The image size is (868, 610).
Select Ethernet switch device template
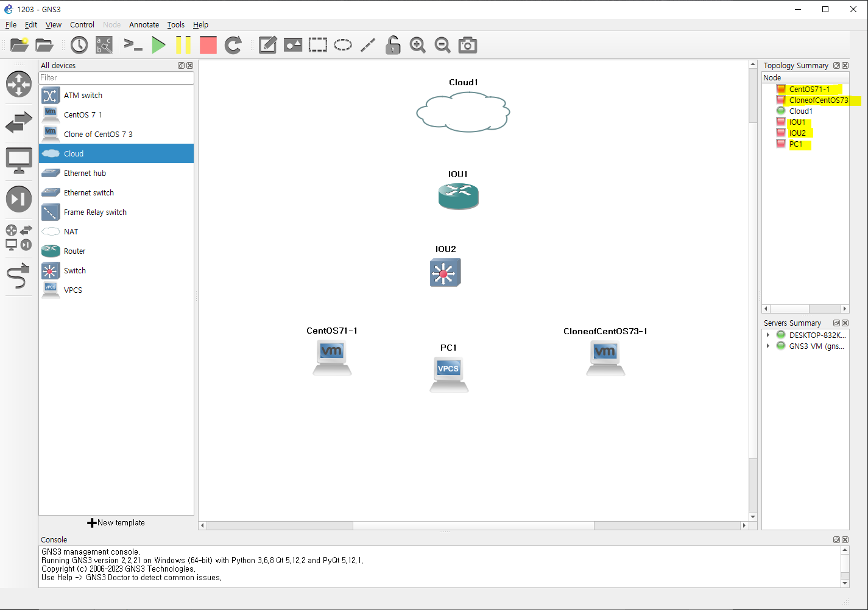point(116,192)
